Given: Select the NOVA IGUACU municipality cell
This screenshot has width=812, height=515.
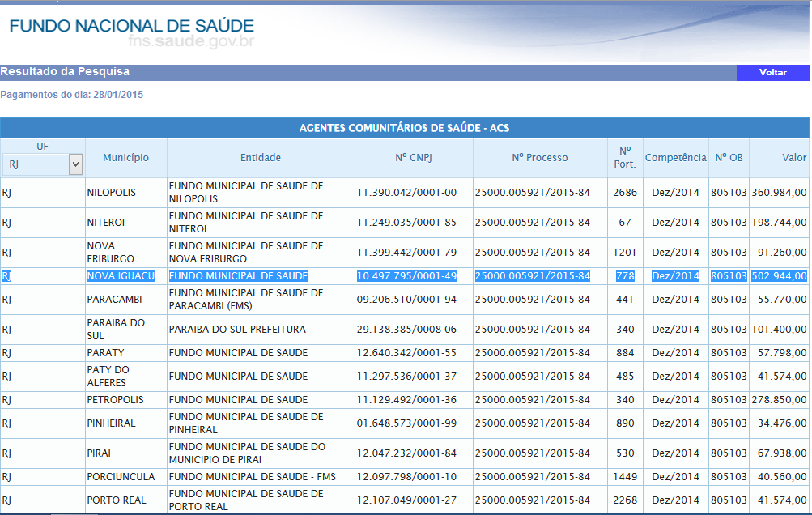Looking at the screenshot, I should pyautogui.click(x=121, y=276).
